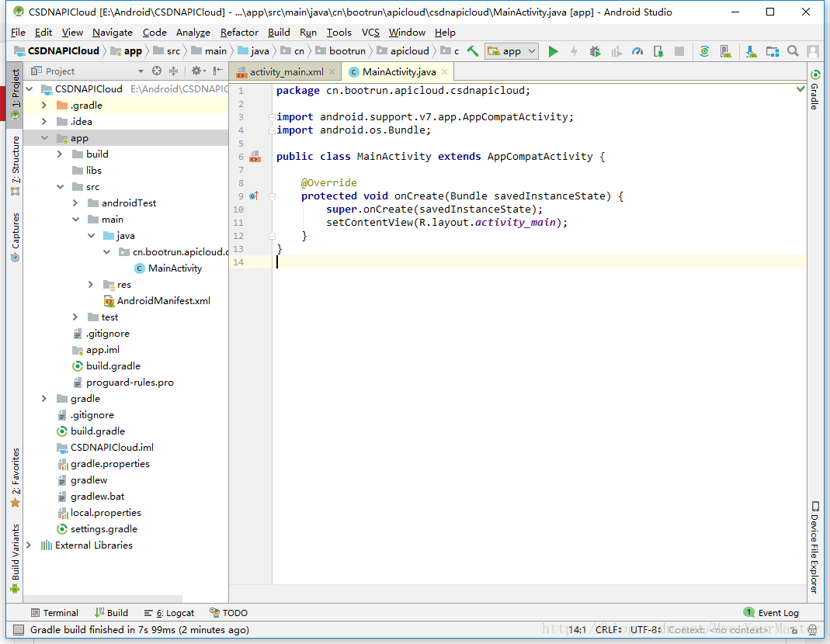This screenshot has width=830, height=644.
Task: Click Project panel horizontal scrollbar
Action: (x=102, y=598)
